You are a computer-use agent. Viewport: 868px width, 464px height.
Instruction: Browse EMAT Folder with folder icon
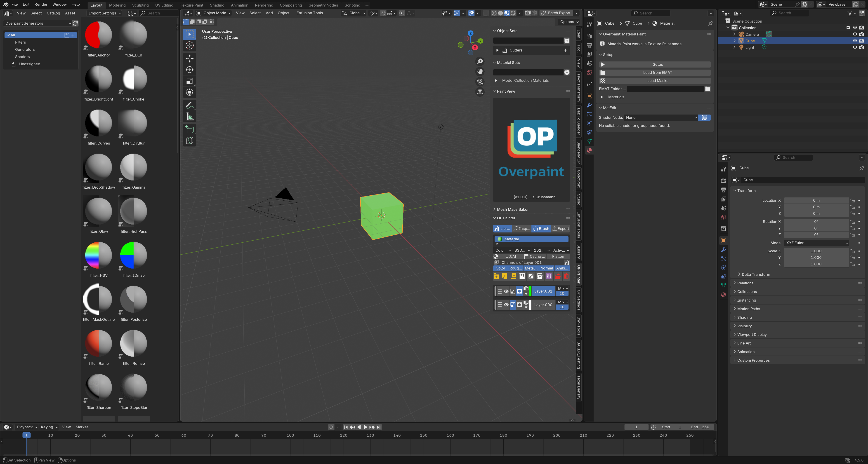708,89
